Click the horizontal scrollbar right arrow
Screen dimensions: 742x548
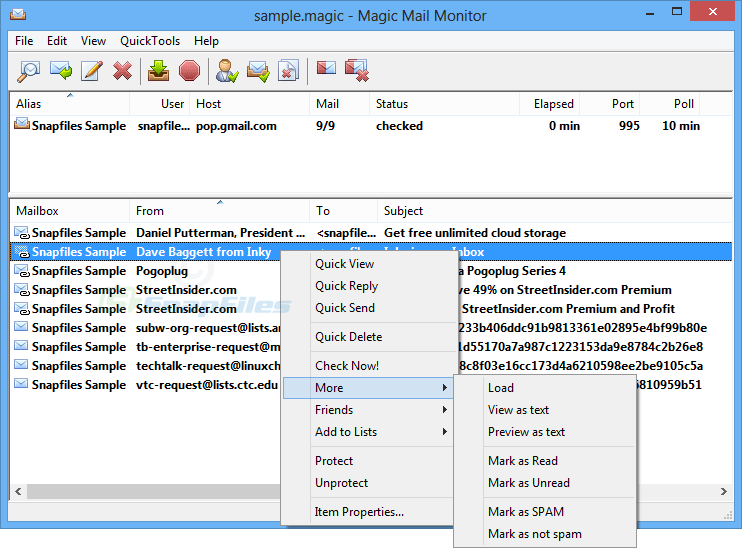pyautogui.click(x=724, y=491)
